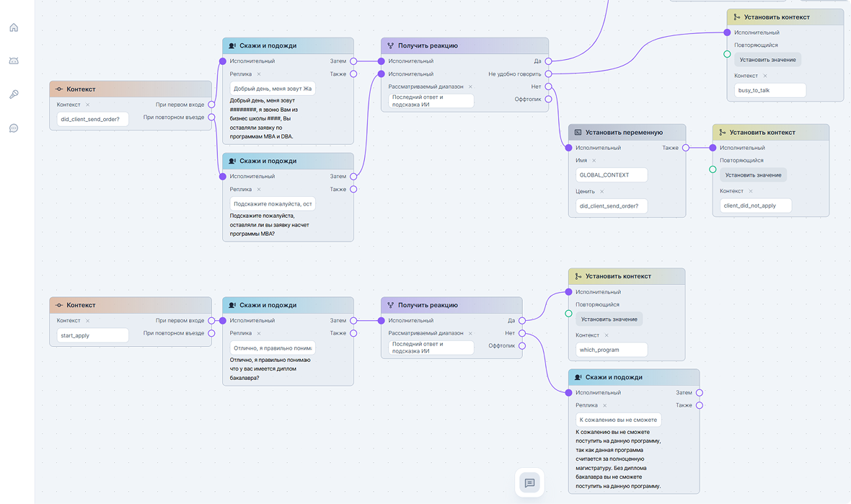Toggle the green "Повторяющийся" port on the which_program node
This screenshot has width=851, height=504.
(x=568, y=314)
